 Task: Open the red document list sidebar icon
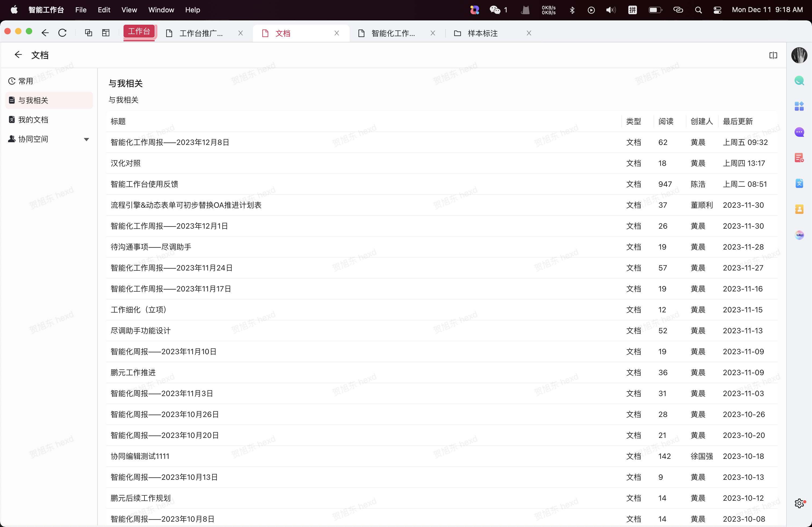(799, 158)
